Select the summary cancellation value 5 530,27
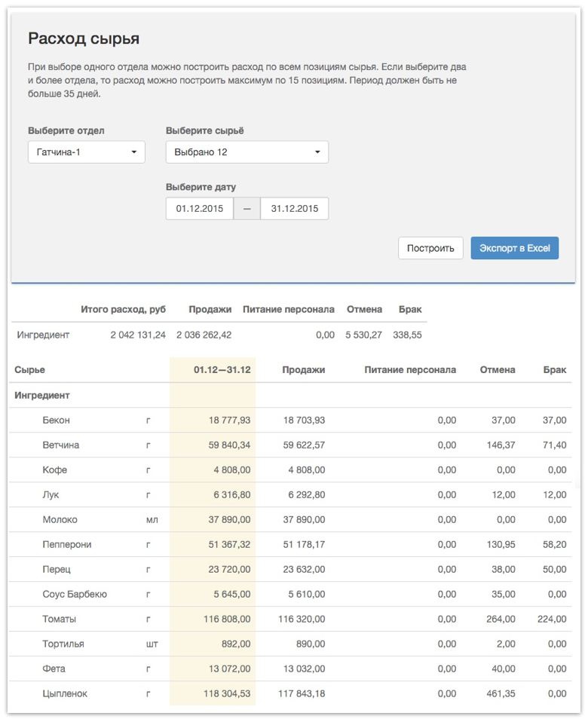Viewport: 588px width, 719px height. pyautogui.click(x=363, y=335)
